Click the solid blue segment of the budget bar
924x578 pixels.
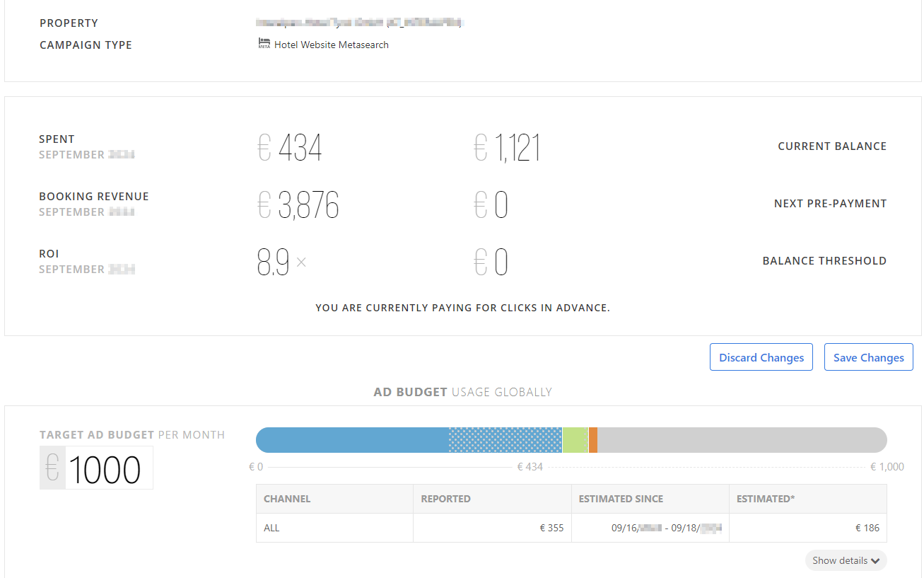point(352,440)
